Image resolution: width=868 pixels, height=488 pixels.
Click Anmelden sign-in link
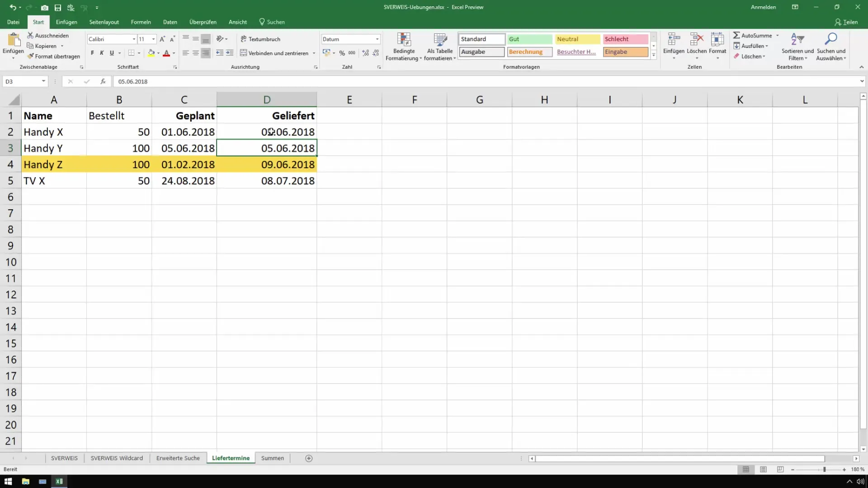click(763, 7)
